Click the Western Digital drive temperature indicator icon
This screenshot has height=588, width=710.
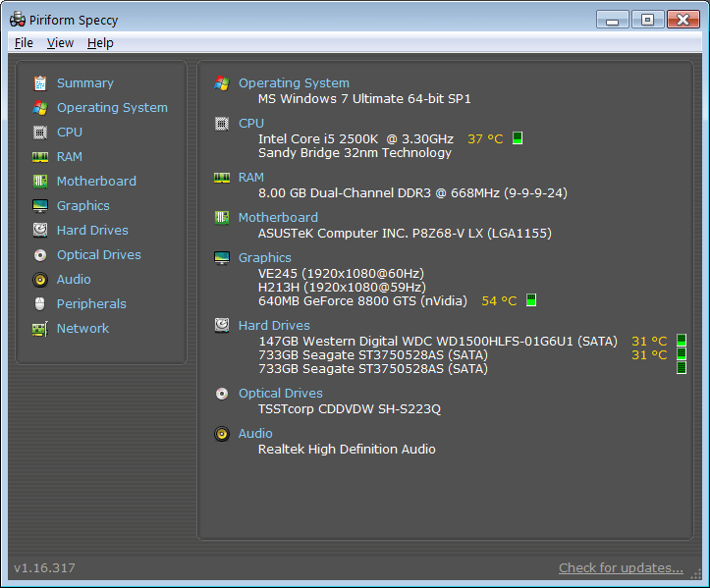(681, 340)
